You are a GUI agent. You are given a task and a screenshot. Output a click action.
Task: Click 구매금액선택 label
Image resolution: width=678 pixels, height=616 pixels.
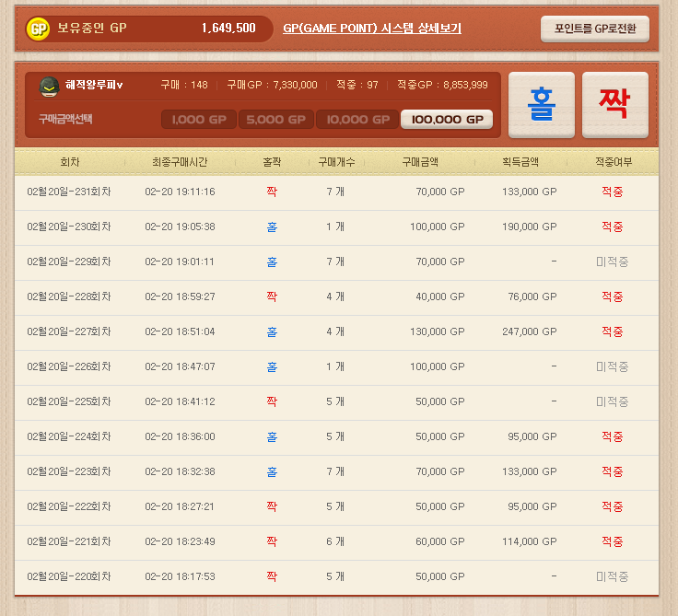tap(65, 120)
